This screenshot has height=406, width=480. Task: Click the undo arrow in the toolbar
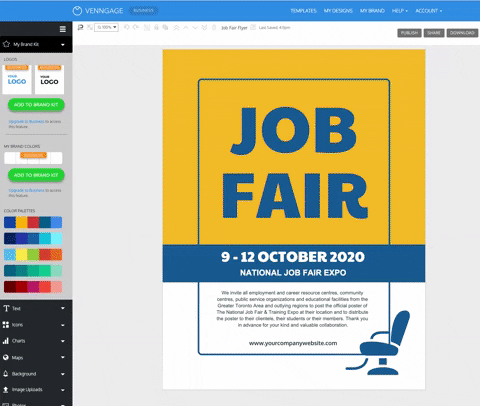(x=127, y=27)
